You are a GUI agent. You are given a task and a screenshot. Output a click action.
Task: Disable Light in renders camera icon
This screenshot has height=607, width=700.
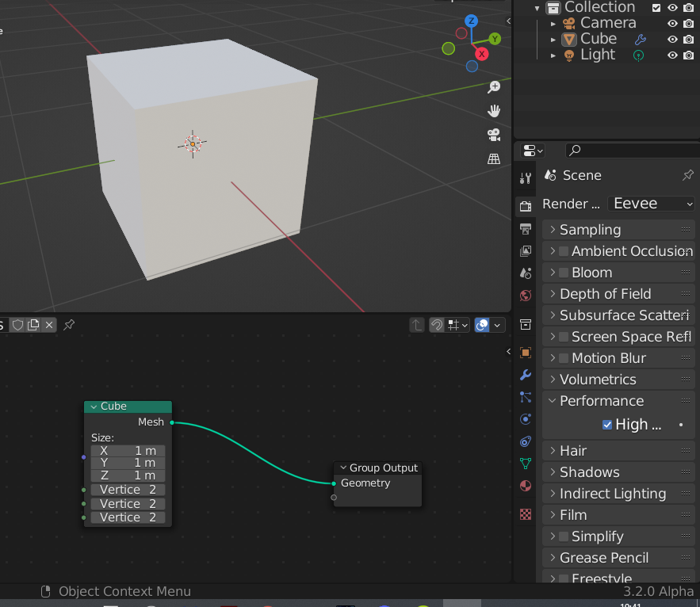[689, 55]
